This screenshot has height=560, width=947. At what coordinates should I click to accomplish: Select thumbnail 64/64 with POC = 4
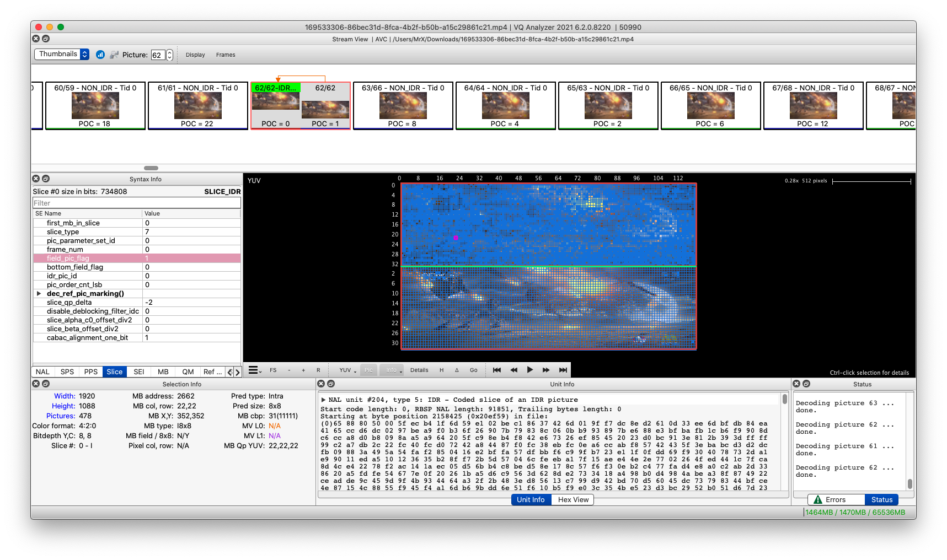505,105
